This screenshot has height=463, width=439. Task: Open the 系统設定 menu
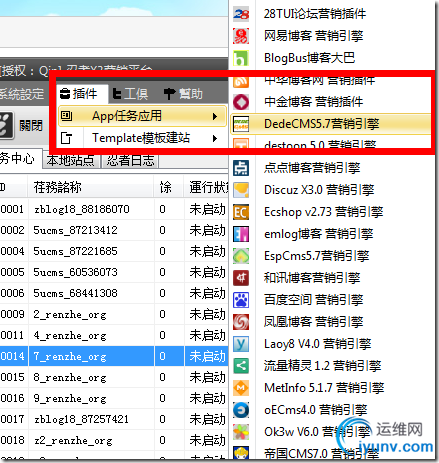click(22, 94)
